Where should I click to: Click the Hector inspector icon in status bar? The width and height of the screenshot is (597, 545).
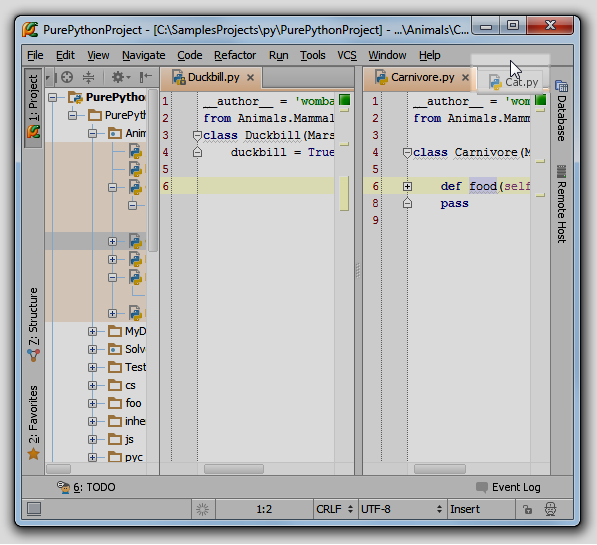(x=550, y=509)
